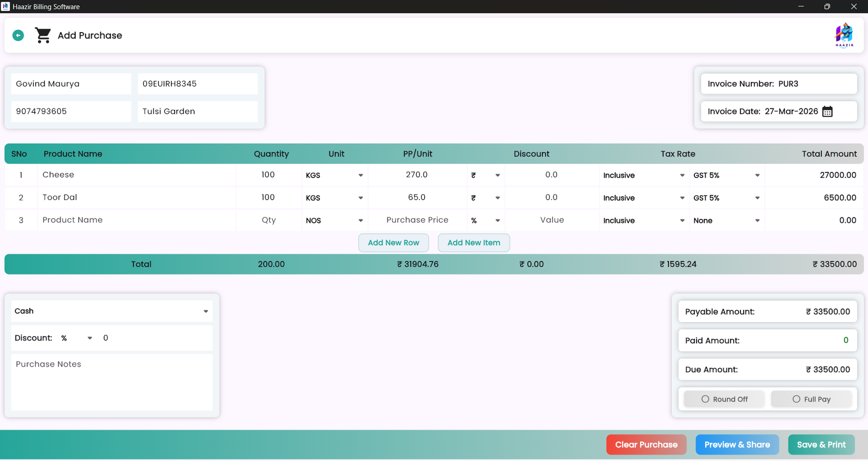This screenshot has height=461, width=868.
Task: Open Cheese discount type rupee dropdown
Action: point(486,175)
